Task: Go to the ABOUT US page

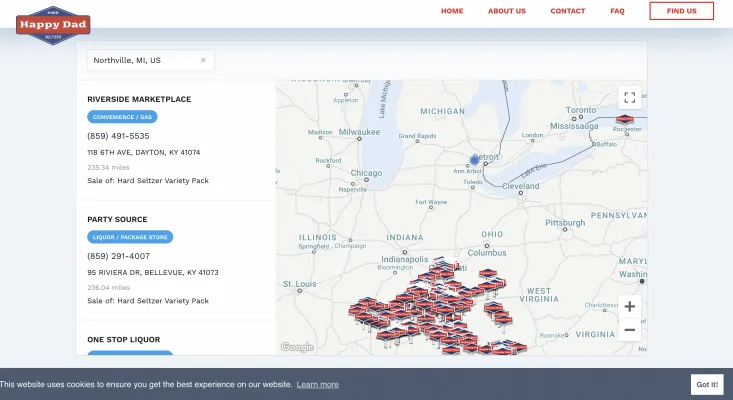Action: (507, 11)
